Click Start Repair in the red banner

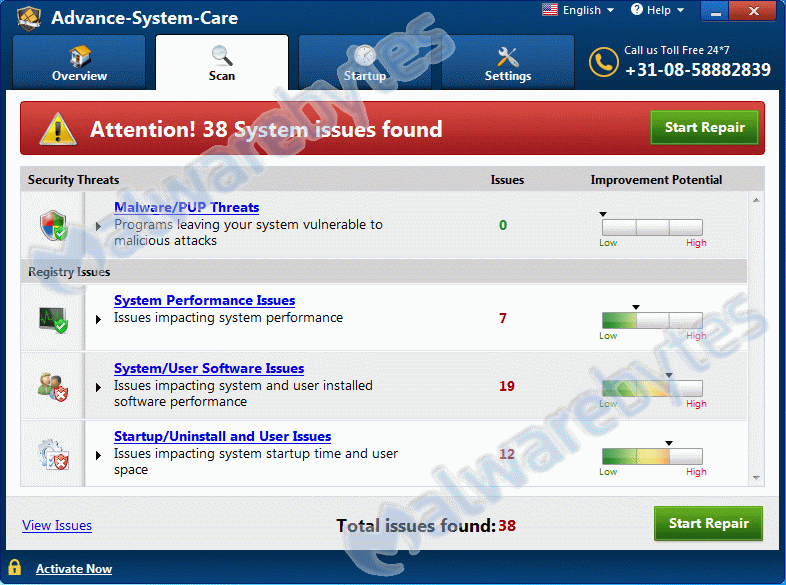704,127
